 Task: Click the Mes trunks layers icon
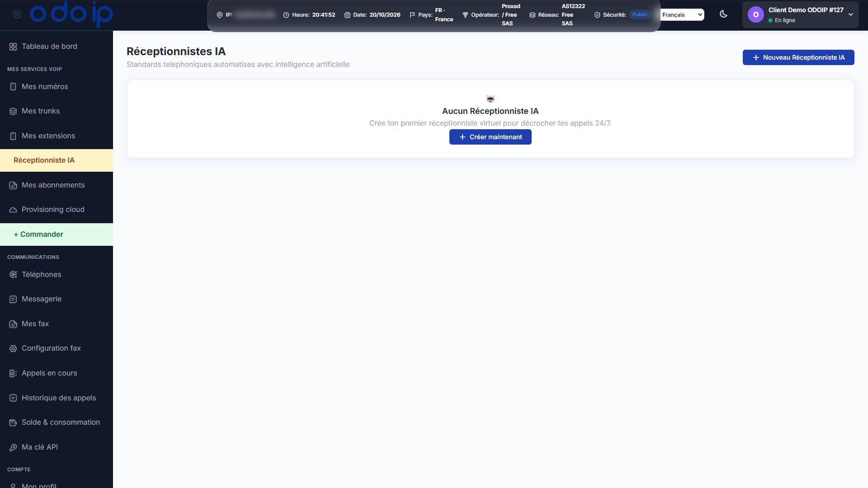13,111
